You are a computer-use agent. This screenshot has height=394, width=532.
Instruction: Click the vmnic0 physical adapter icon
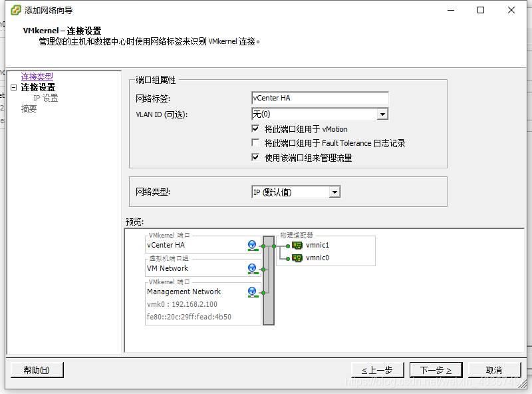297,258
